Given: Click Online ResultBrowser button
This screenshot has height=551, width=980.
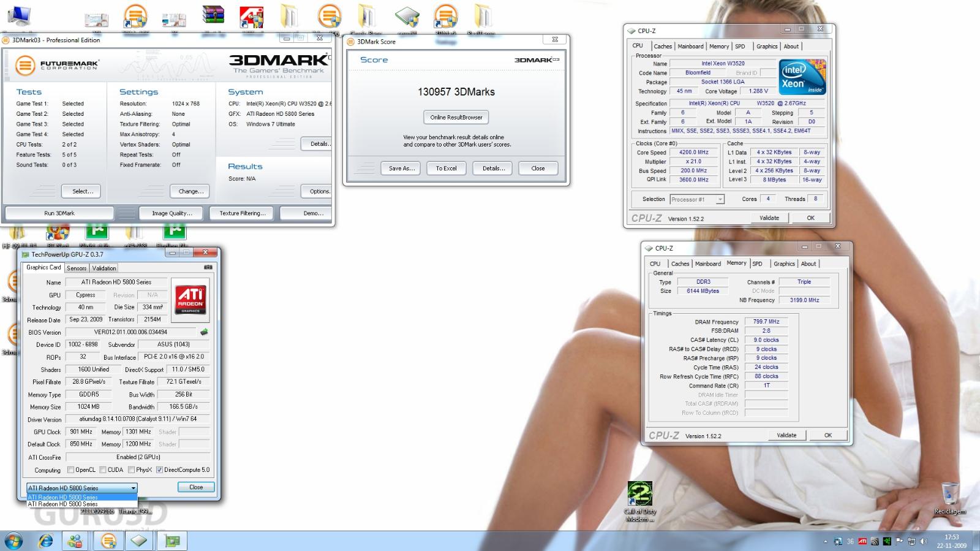Looking at the screenshot, I should (x=456, y=117).
